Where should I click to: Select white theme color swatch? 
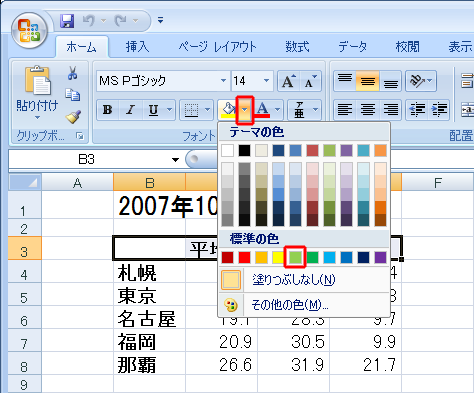(x=227, y=150)
